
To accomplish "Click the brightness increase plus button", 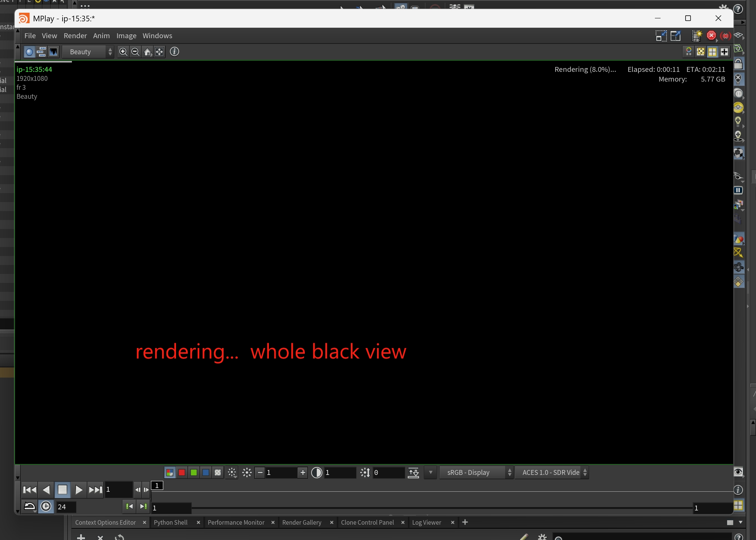I will click(303, 473).
